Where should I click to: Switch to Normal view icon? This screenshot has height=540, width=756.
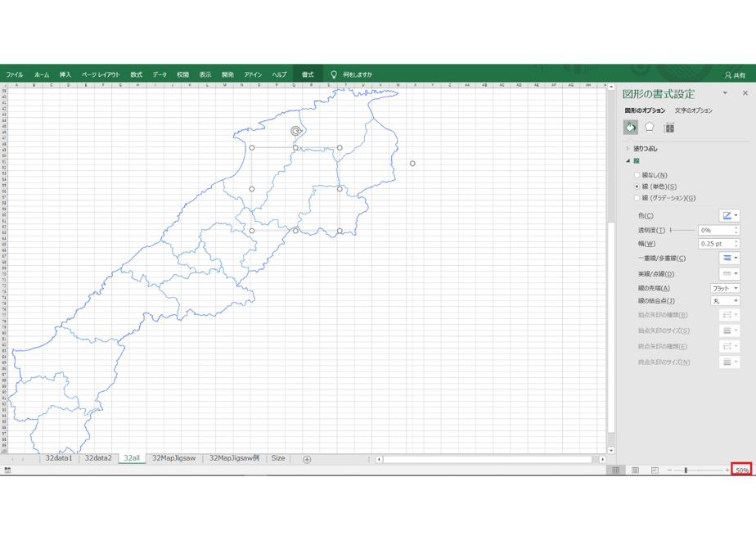pos(616,470)
